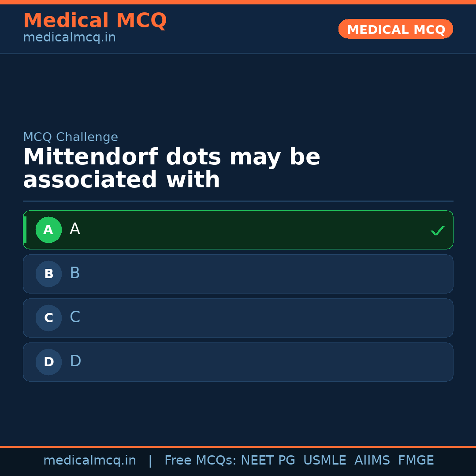Visit medicalmcq.in from the header
The image size is (476, 476).
pyautogui.click(x=69, y=37)
